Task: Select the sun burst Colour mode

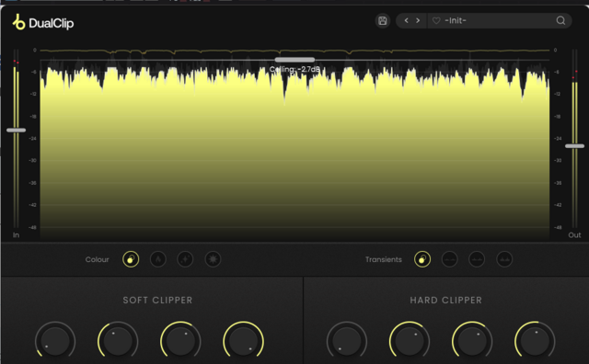Action: (x=213, y=259)
